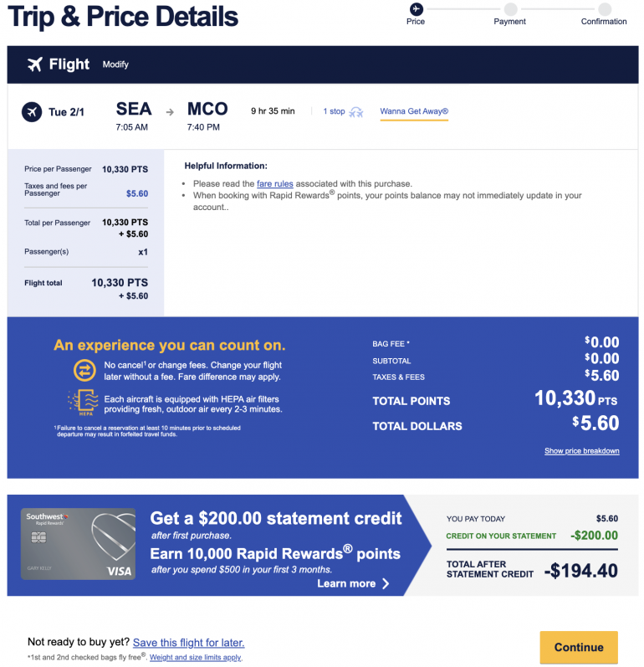Modify the selected flight

(x=115, y=64)
